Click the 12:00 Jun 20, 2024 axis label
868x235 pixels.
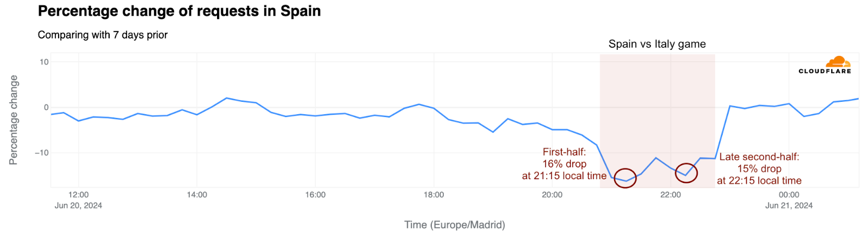(x=78, y=200)
